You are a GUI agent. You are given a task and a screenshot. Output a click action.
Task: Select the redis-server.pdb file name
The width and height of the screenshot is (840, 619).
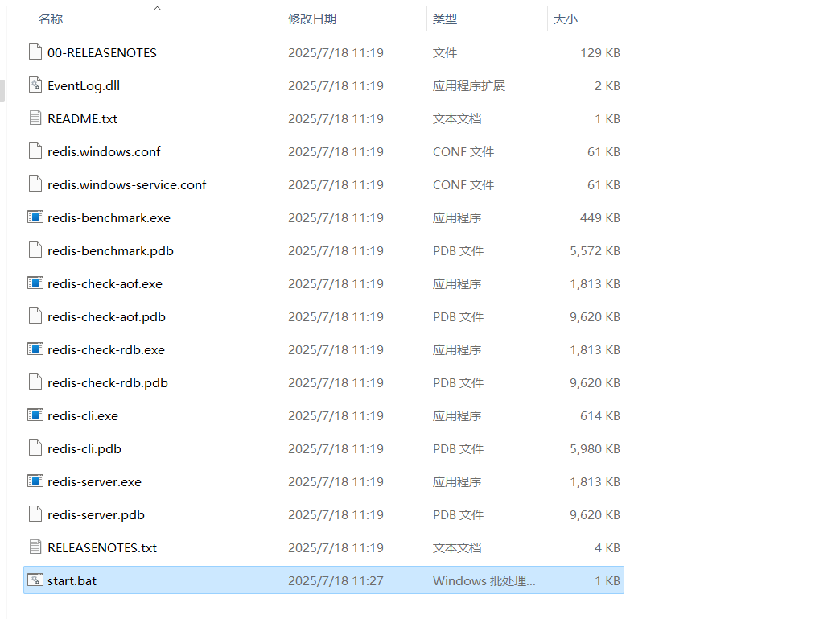(96, 514)
